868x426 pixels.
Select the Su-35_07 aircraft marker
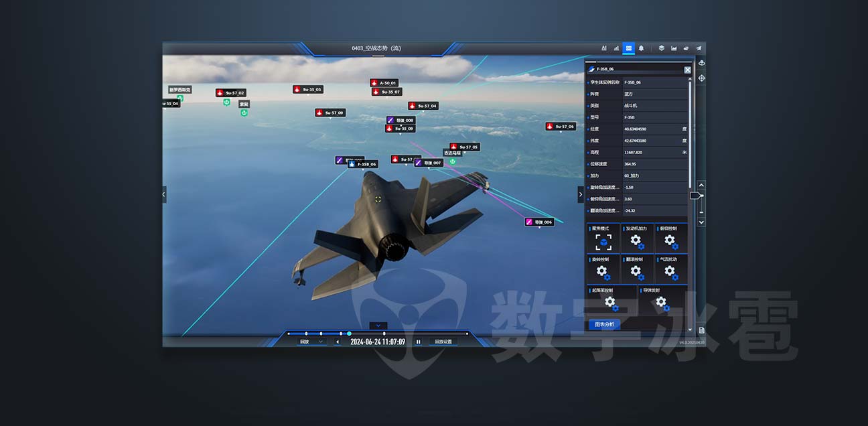387,92
